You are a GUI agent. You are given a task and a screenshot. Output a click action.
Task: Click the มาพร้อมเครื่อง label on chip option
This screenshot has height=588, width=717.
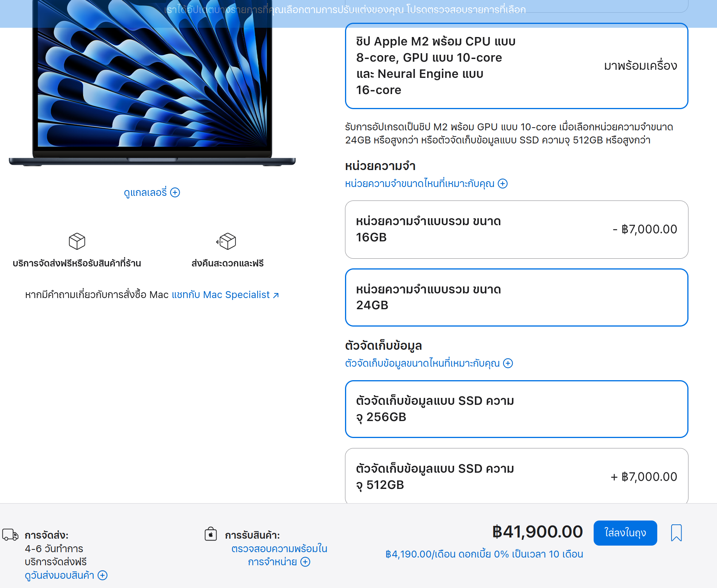click(641, 66)
